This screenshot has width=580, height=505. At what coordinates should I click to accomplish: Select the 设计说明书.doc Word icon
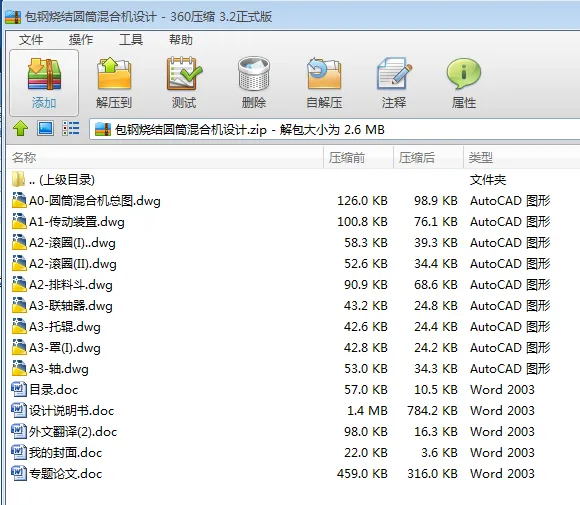(x=19, y=410)
